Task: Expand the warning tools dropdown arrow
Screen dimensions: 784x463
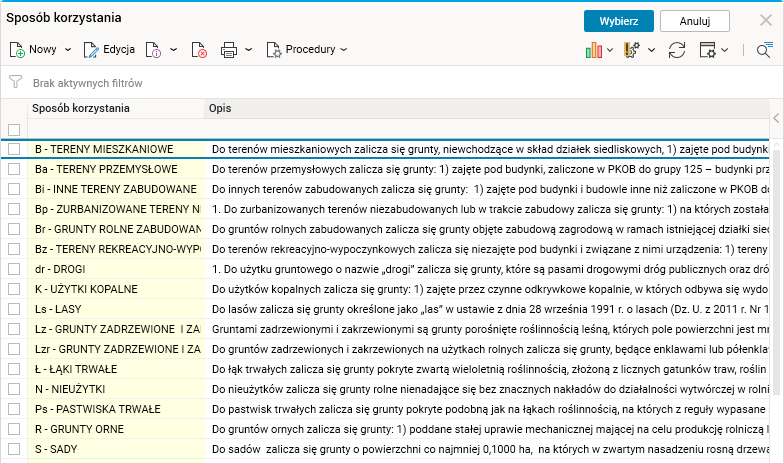Action: click(652, 50)
